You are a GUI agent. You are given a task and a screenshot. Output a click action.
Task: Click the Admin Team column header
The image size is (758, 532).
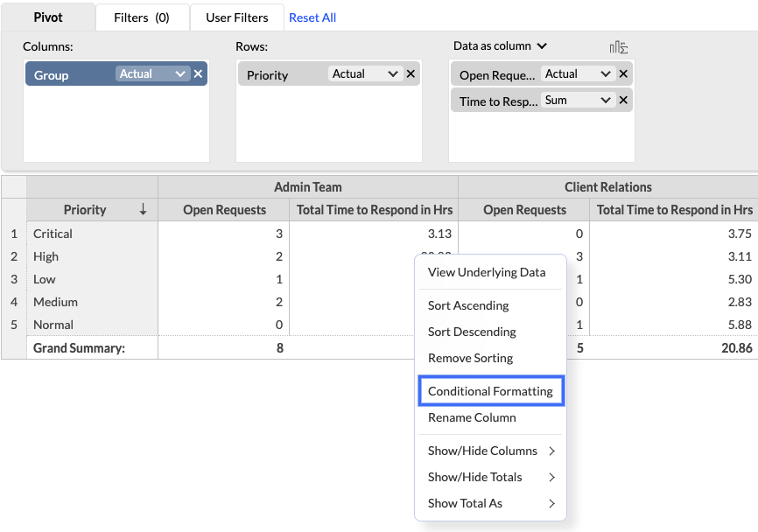pos(307,187)
